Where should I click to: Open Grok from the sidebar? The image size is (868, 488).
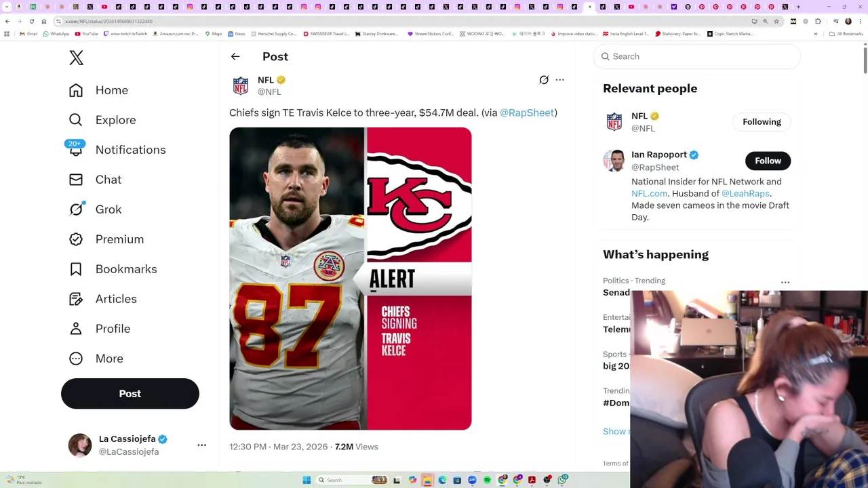pyautogui.click(x=95, y=209)
